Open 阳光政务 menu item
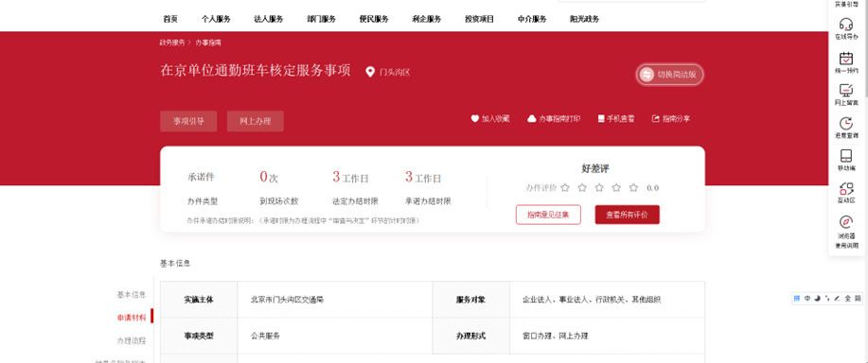Viewport: 868px width, 363px height. click(585, 19)
